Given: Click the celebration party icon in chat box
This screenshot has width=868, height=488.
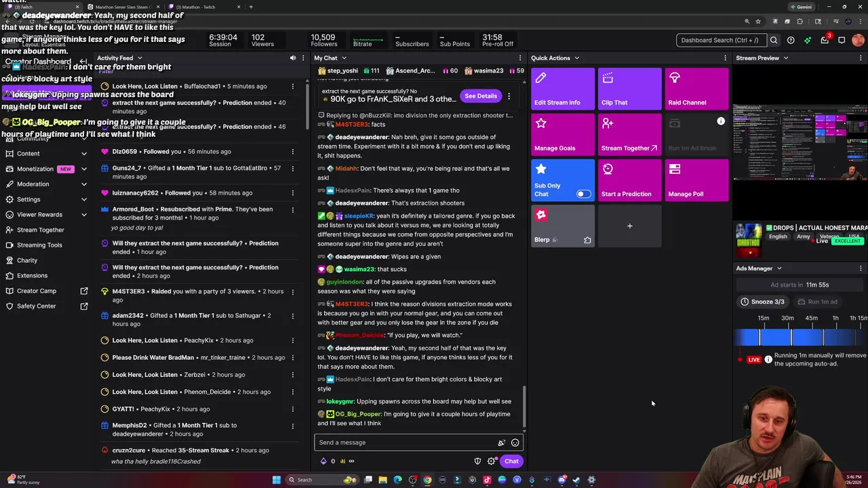Looking at the screenshot, I should pyautogui.click(x=501, y=443).
